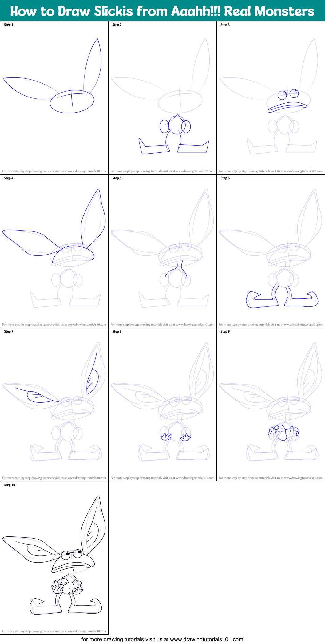Open the Step 8 drawing thumbnail
325x644 pixels.
pos(162,405)
